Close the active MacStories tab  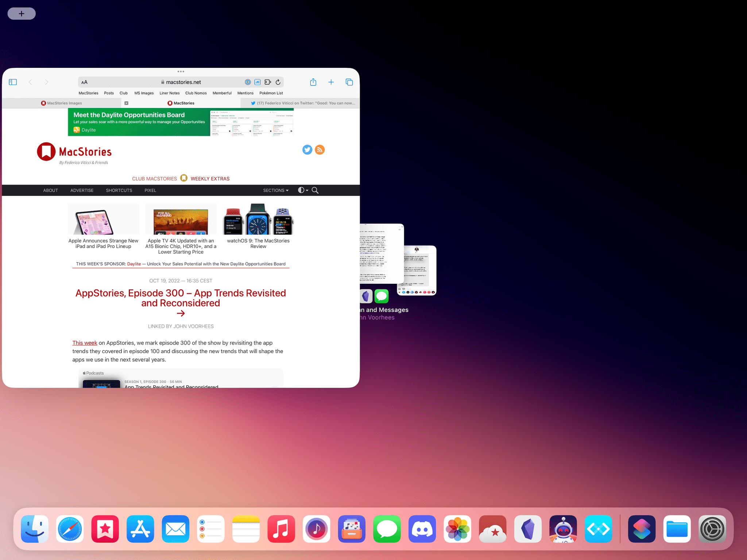click(x=126, y=103)
